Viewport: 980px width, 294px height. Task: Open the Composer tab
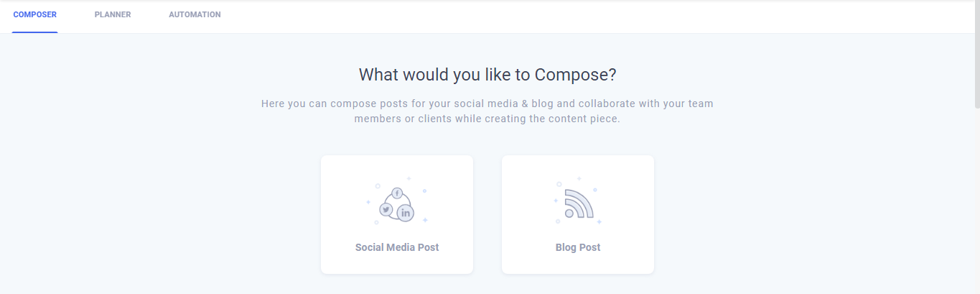(x=34, y=14)
